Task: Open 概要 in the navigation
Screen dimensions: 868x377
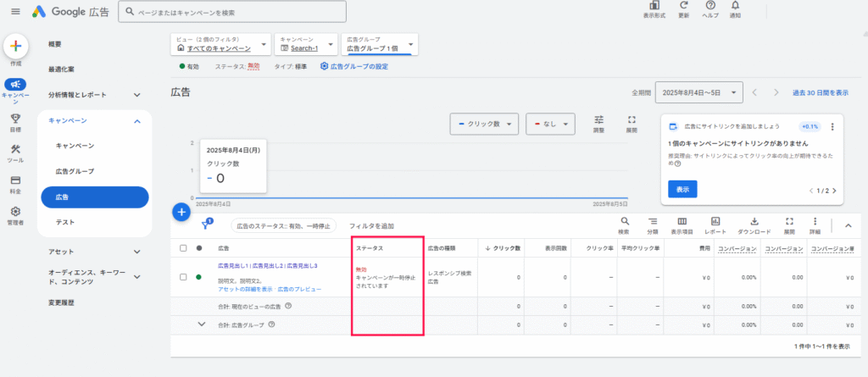Action: (x=55, y=44)
